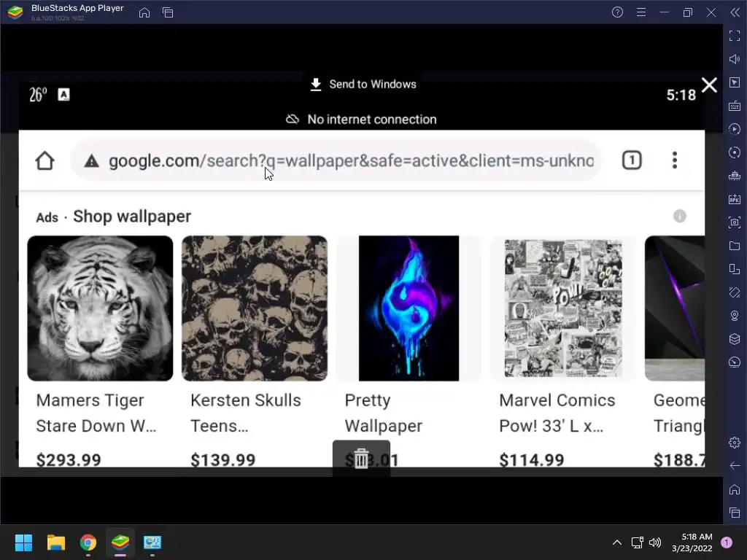Open the set location pin icon
The image size is (747, 560).
click(x=735, y=316)
